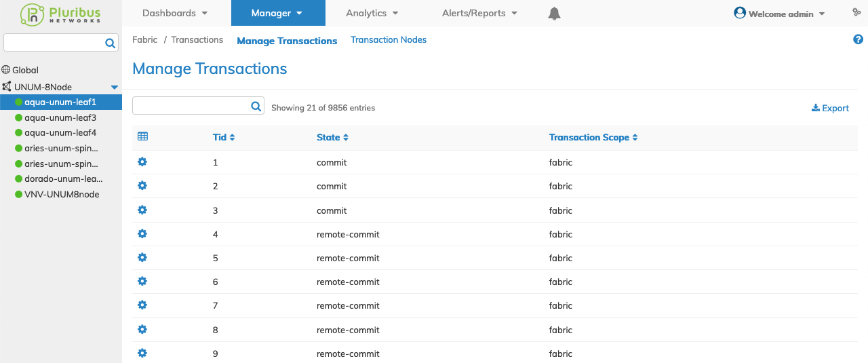Open gear actions for transaction 7

(x=142, y=305)
